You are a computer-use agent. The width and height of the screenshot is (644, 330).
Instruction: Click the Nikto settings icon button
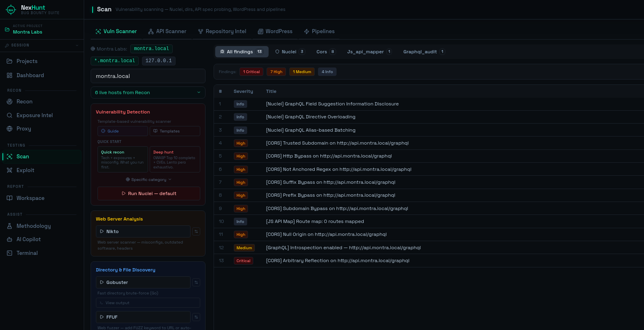196,231
